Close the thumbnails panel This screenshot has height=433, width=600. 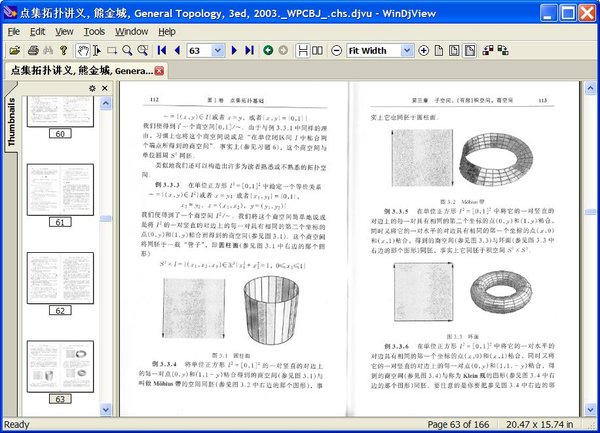(105, 88)
